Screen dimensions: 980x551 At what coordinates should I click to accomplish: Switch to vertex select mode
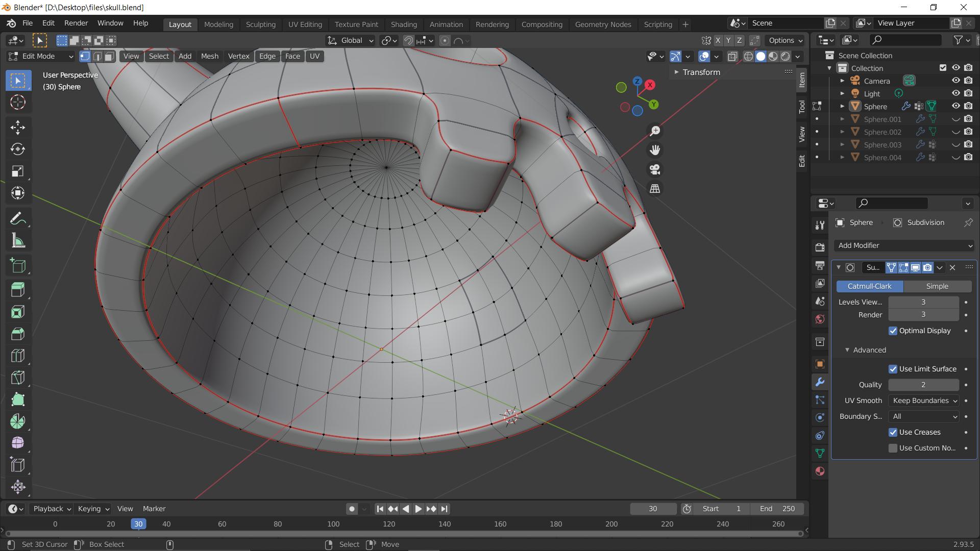tap(85, 56)
